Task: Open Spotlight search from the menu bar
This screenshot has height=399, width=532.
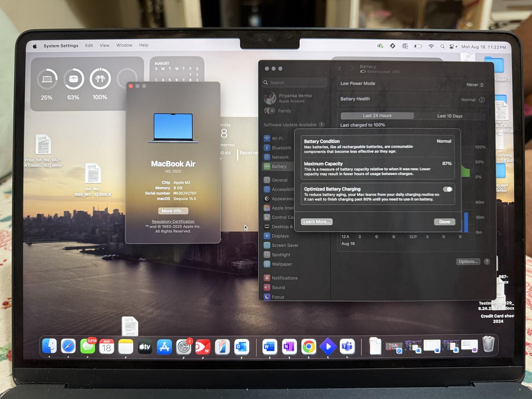Action: (x=442, y=47)
